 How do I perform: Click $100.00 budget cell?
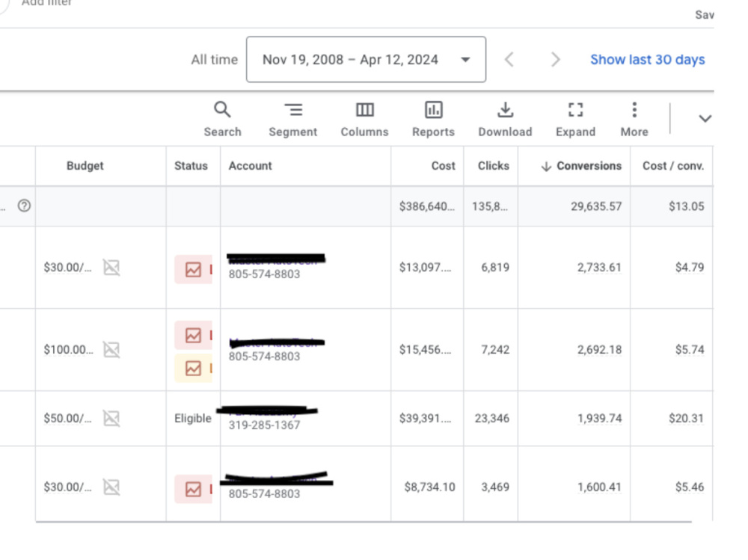click(x=68, y=350)
